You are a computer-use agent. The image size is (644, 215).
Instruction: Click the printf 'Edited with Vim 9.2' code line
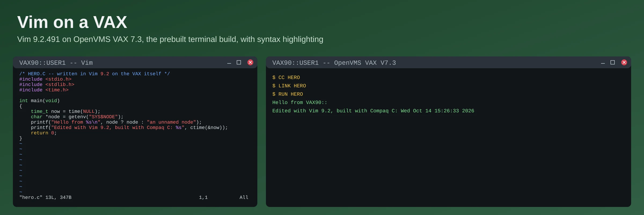pyautogui.click(x=129, y=127)
